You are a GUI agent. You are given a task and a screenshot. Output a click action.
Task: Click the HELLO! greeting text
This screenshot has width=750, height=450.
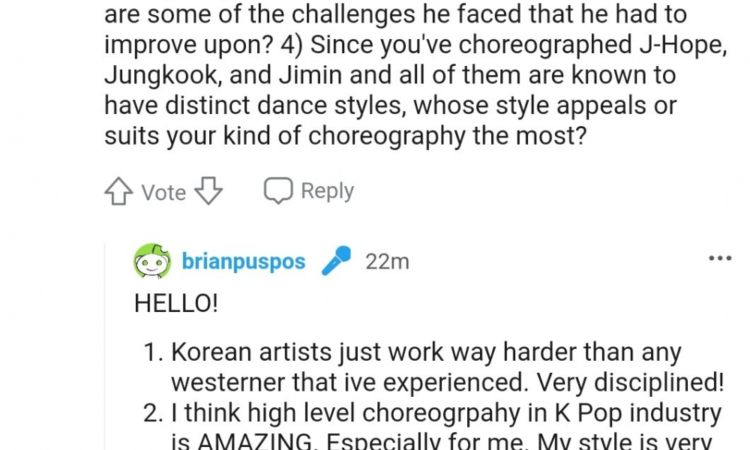(x=175, y=305)
